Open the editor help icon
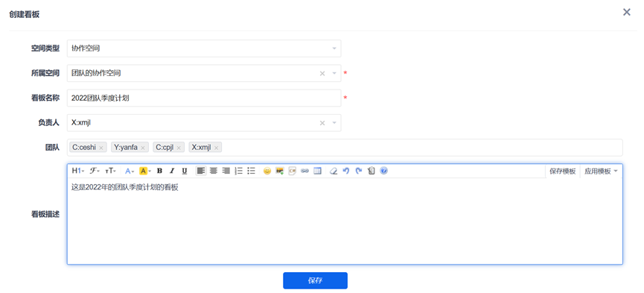644x293 pixels. (383, 171)
